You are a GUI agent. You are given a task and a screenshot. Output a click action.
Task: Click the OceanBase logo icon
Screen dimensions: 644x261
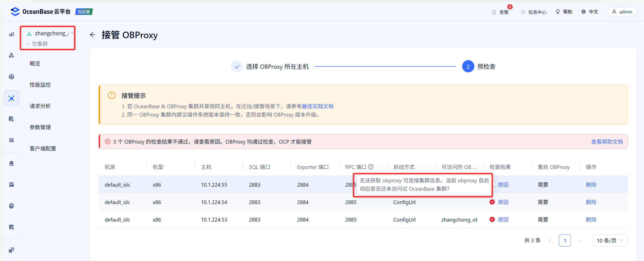coord(15,12)
